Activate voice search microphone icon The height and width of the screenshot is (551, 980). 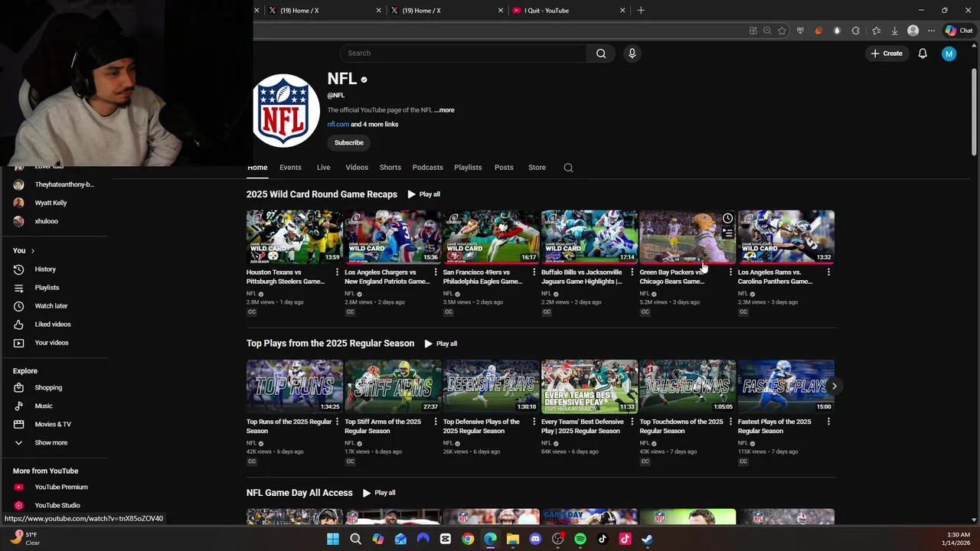click(632, 54)
